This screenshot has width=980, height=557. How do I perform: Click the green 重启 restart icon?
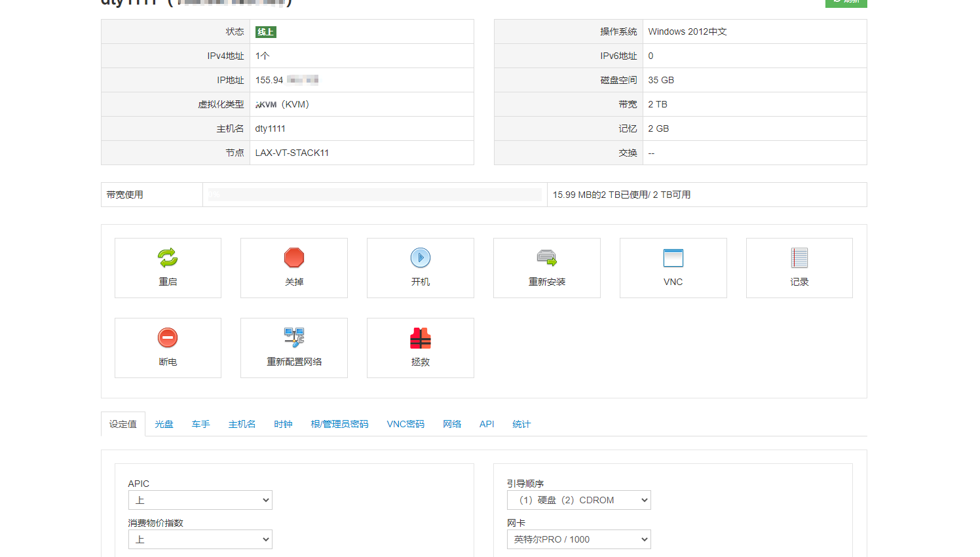(x=168, y=258)
